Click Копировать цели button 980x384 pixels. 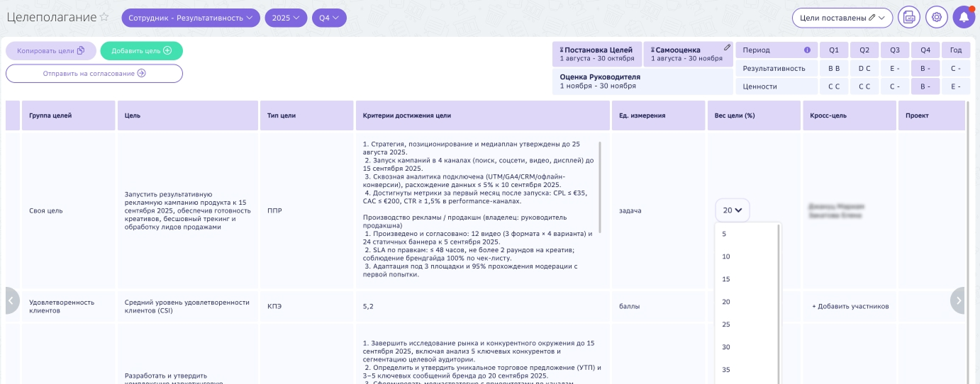tap(51, 50)
